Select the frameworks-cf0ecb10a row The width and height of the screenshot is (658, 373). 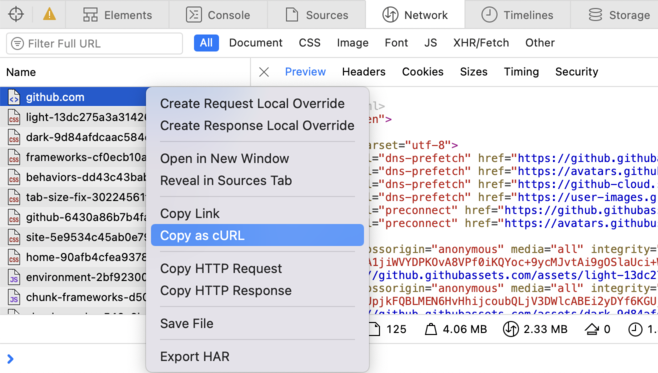[73, 157]
